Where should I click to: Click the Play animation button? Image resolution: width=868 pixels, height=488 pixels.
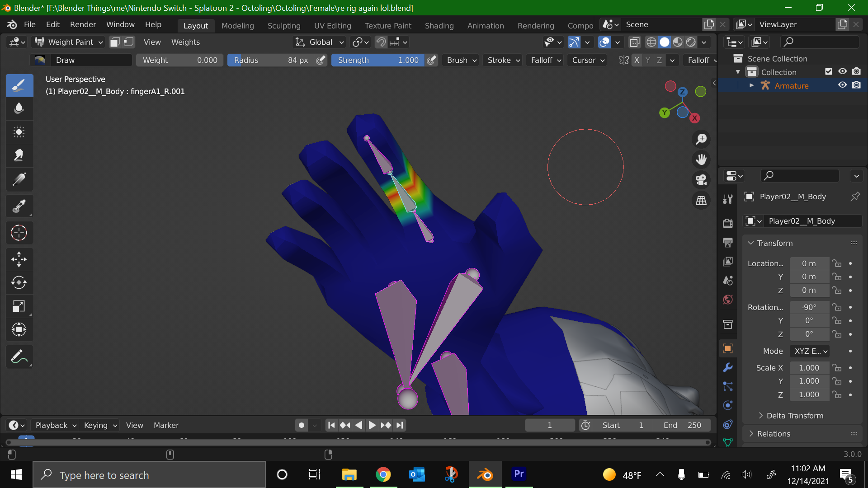click(372, 425)
